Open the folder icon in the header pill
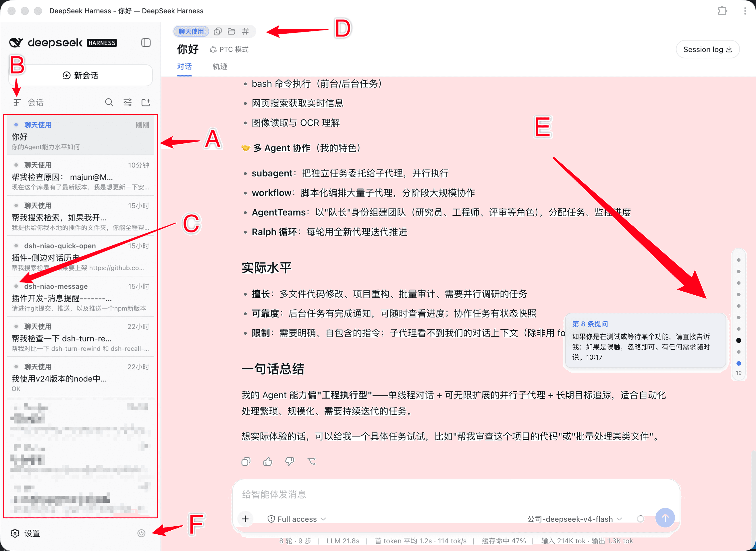 pyautogui.click(x=232, y=31)
